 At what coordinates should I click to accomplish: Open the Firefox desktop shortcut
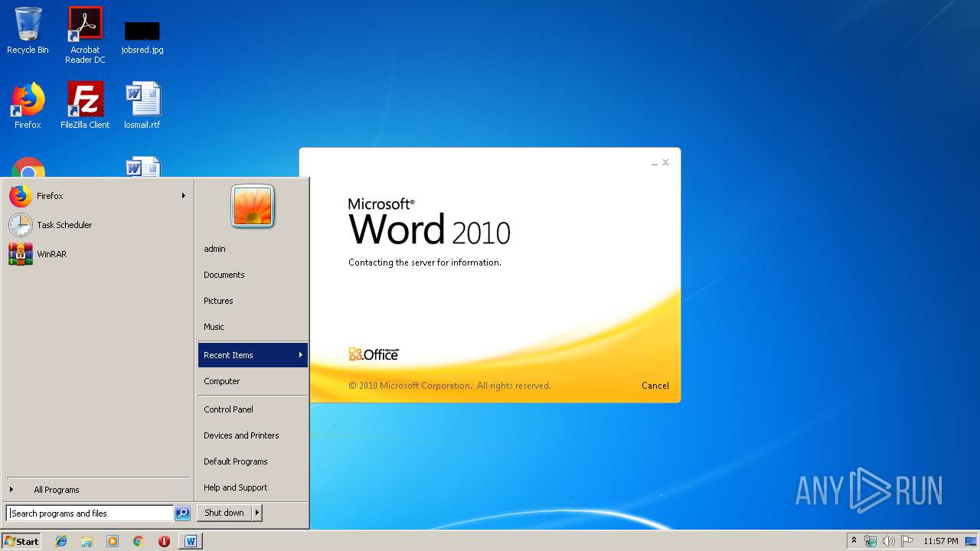pos(28,106)
